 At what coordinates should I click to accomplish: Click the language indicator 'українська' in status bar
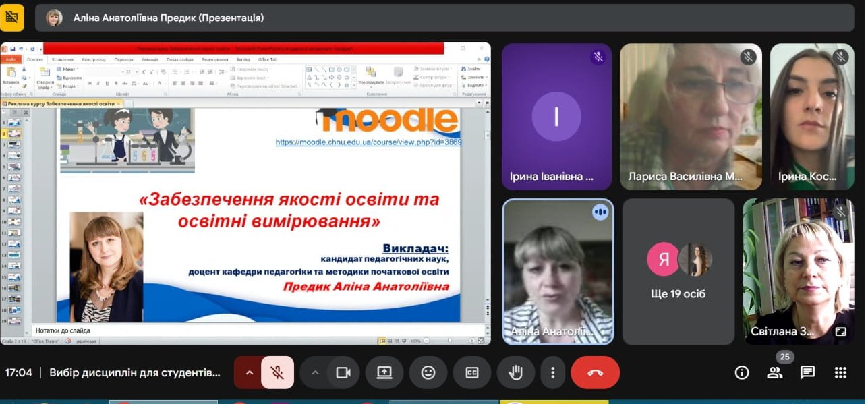point(85,341)
